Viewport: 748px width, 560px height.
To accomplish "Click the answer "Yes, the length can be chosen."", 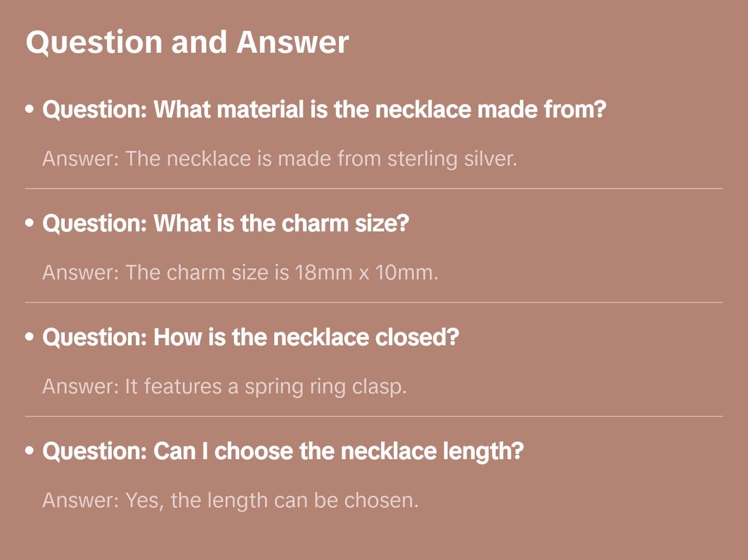I will (x=272, y=500).
